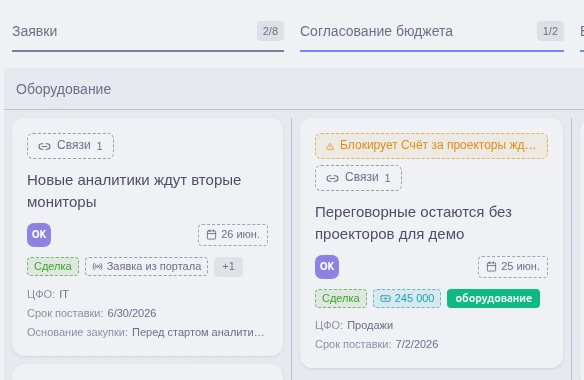
Task: Click the Сделка tag on the мониторы card
Action: click(53, 266)
